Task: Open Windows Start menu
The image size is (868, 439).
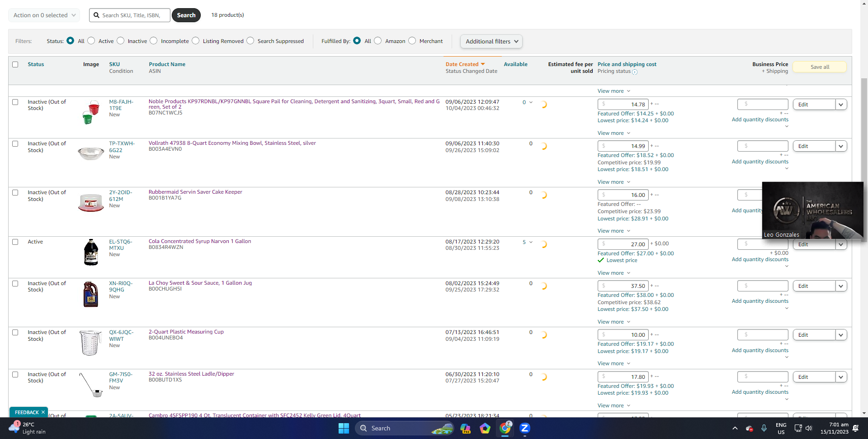Action: 344,428
